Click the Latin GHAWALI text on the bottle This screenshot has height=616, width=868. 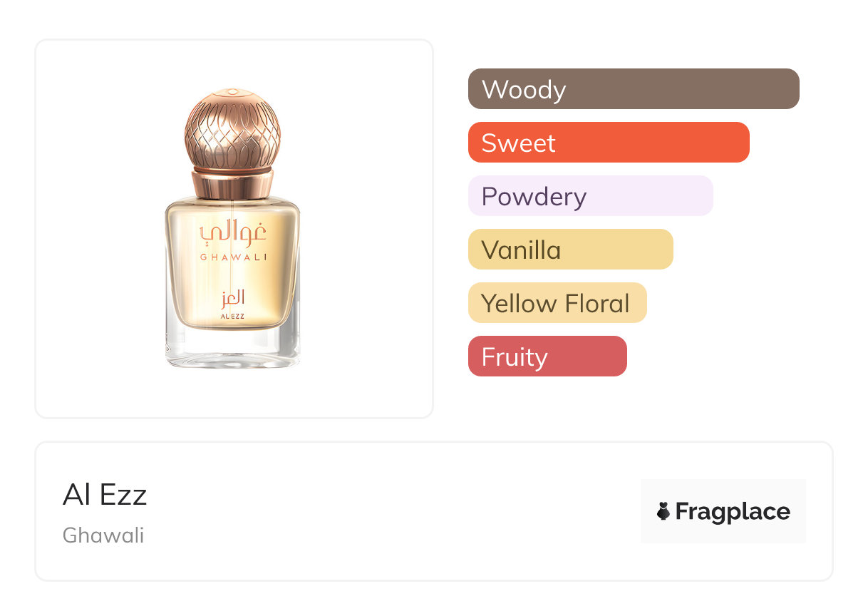tap(232, 257)
